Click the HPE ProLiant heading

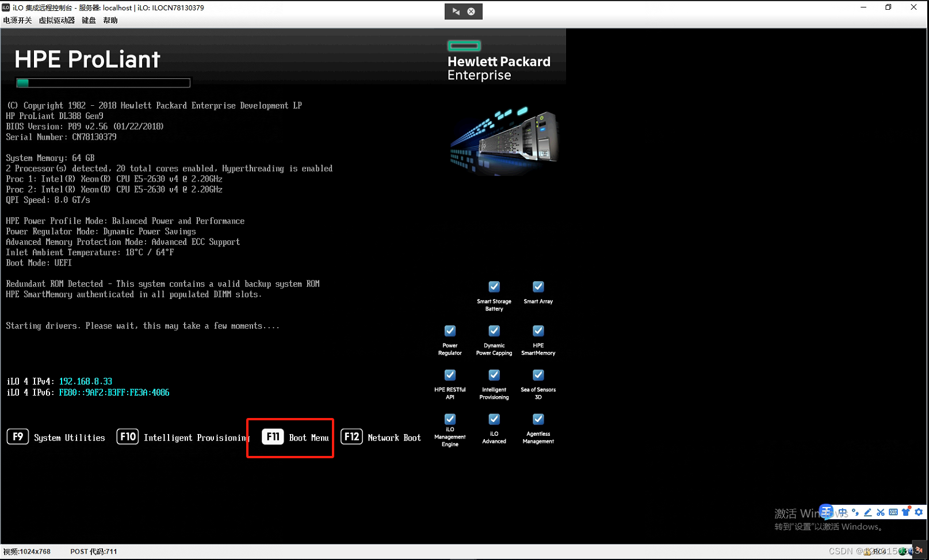(87, 59)
